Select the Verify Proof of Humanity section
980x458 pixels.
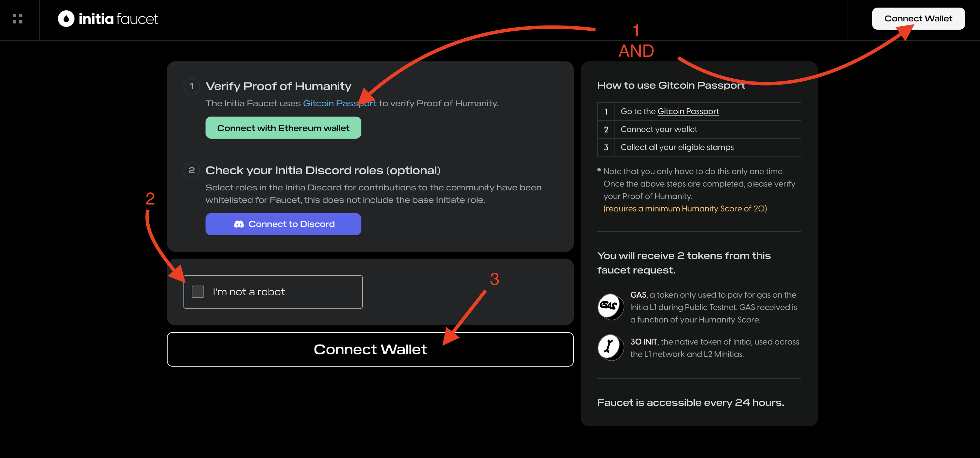click(x=278, y=85)
